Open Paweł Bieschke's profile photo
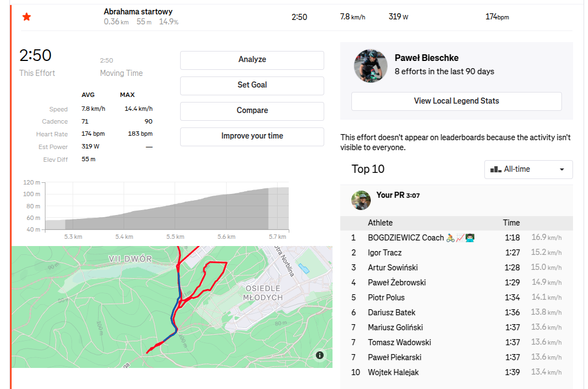Image resolution: width=588 pixels, height=389 pixels. pyautogui.click(x=370, y=65)
